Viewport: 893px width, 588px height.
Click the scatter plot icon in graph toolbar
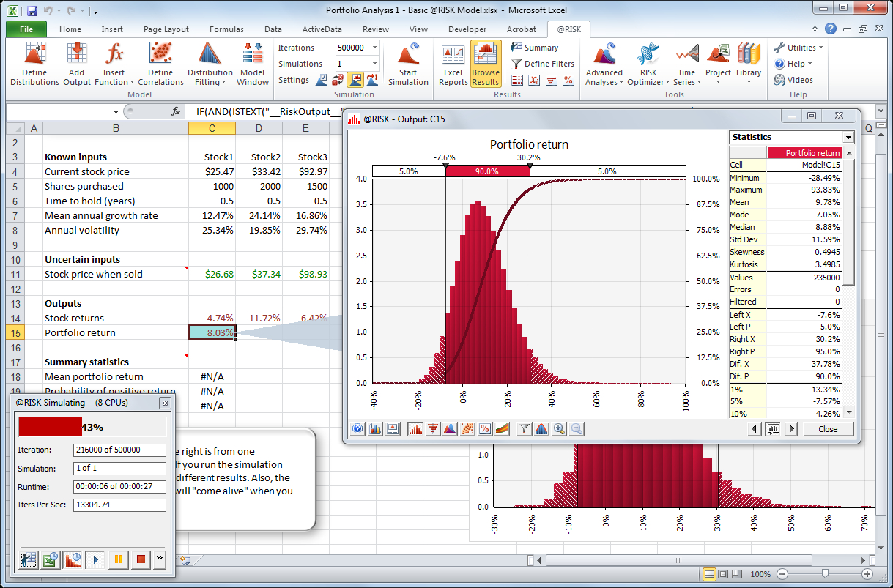point(467,429)
